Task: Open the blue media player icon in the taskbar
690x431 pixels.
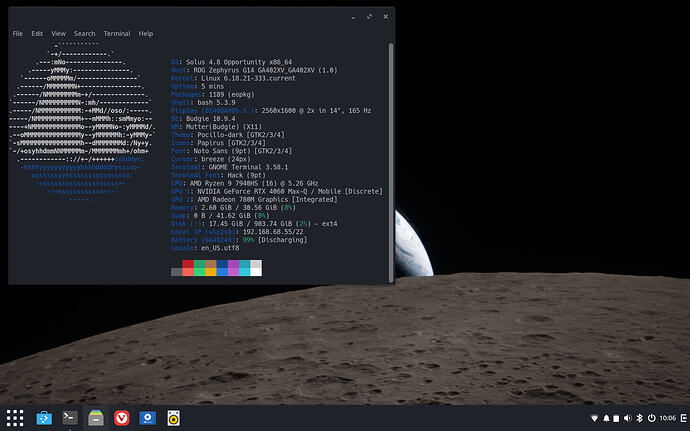Action: pyautogui.click(x=147, y=418)
